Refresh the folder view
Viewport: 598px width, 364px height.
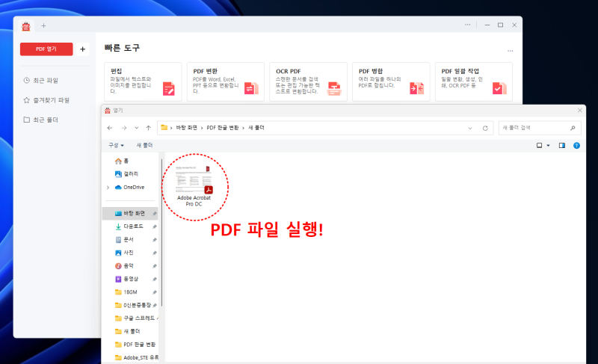485,128
